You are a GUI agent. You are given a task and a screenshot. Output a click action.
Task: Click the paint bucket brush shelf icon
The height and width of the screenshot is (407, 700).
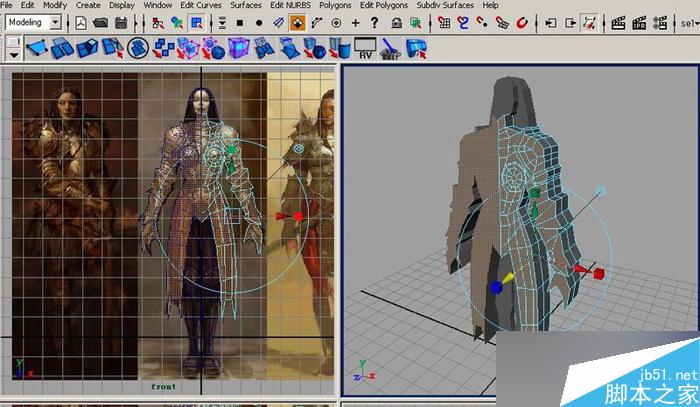(x=390, y=49)
